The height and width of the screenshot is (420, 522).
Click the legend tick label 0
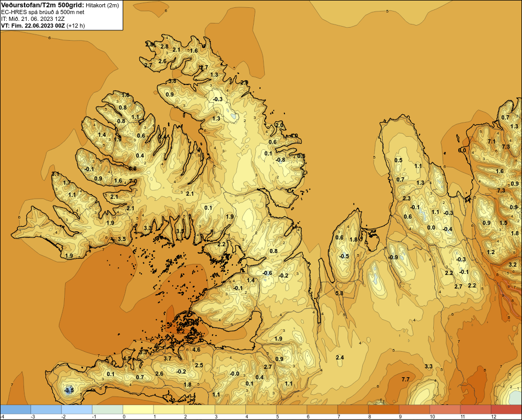point(124,417)
